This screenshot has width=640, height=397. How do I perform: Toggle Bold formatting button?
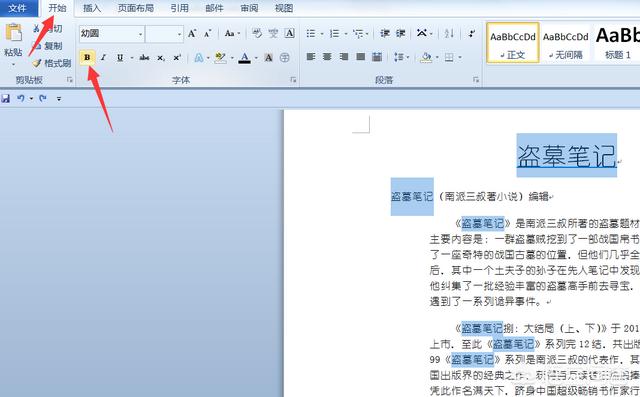pyautogui.click(x=87, y=58)
